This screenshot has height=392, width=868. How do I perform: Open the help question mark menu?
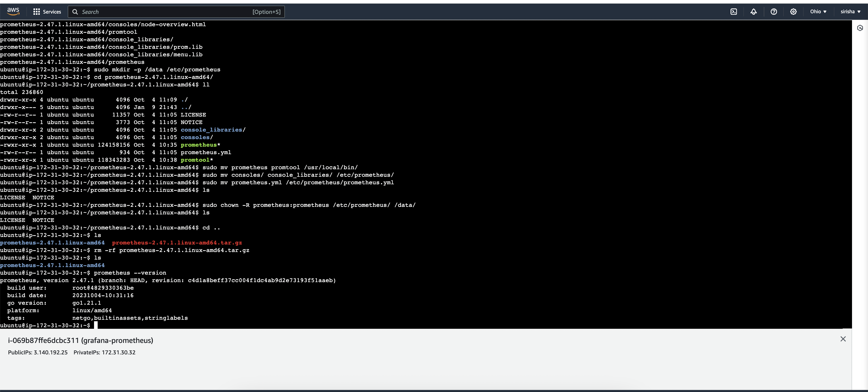[774, 12]
